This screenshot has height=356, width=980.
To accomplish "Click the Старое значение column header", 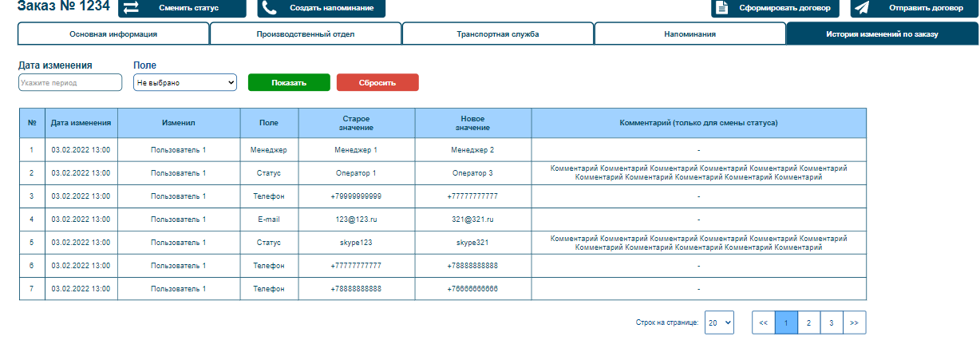I will click(357, 123).
